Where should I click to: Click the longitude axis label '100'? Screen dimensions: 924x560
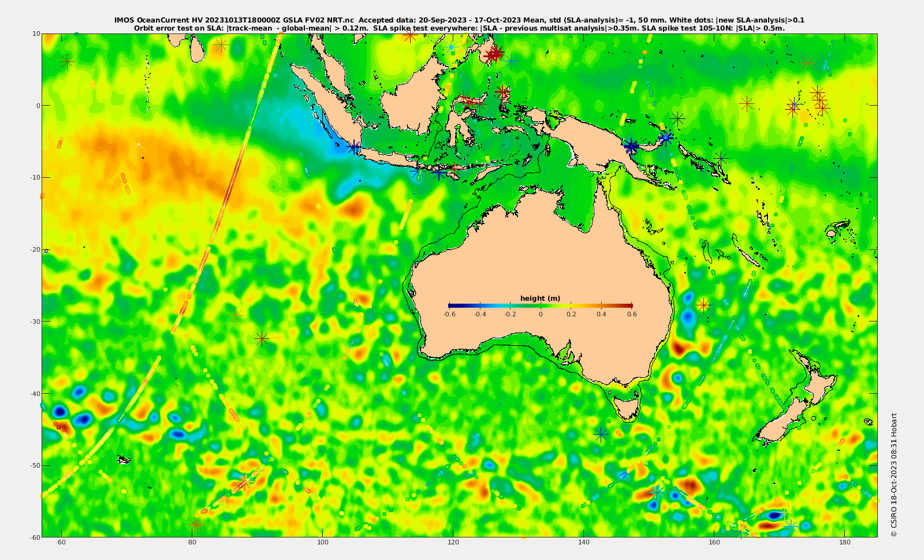[323, 543]
